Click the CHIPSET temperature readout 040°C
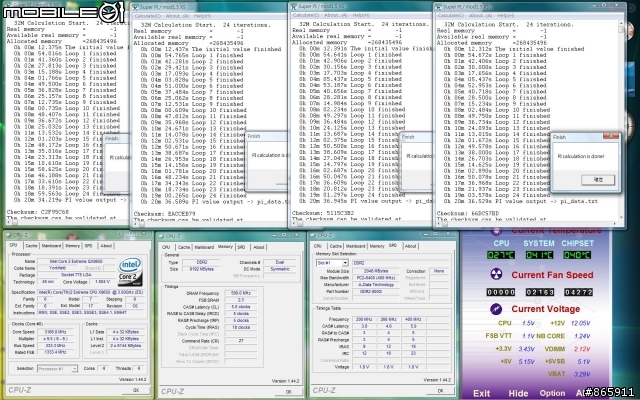 [x=577, y=255]
